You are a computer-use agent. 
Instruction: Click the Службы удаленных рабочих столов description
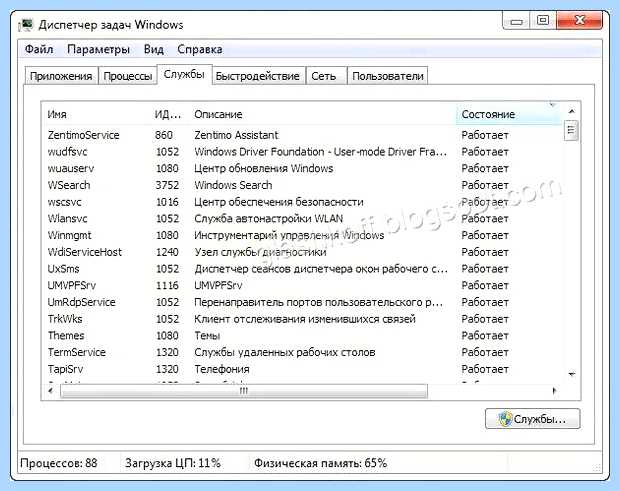click(284, 352)
